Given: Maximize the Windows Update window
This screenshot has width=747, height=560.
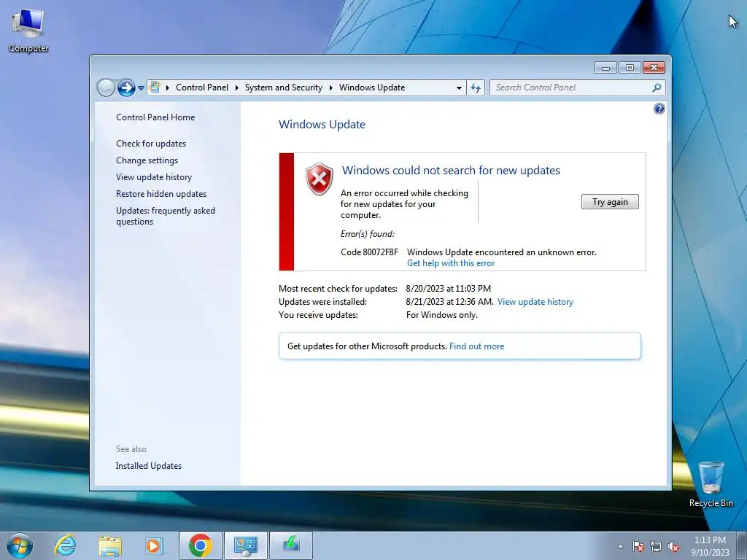Looking at the screenshot, I should pyautogui.click(x=630, y=68).
